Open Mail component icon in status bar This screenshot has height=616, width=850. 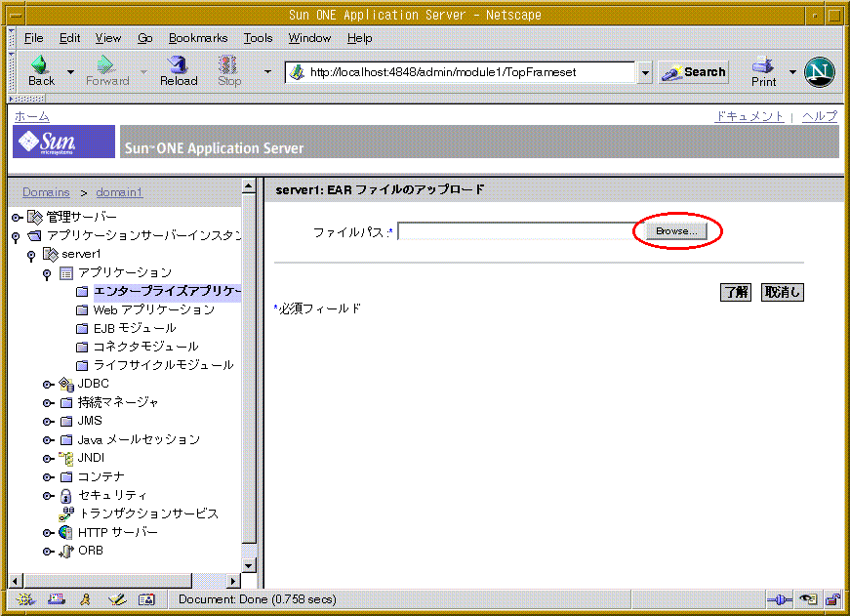pyautogui.click(x=56, y=599)
